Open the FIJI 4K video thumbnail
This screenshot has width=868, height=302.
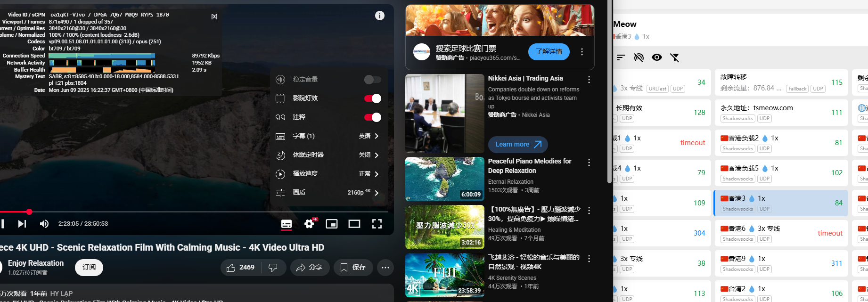click(x=445, y=275)
